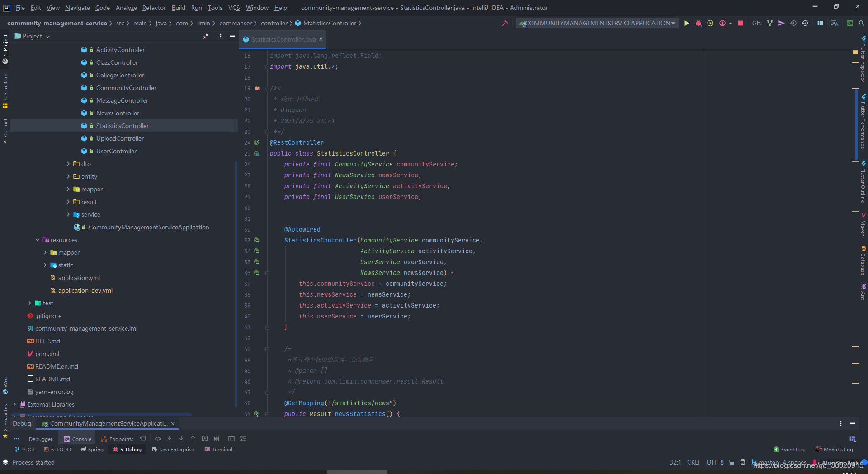Expand the test folder
The width and height of the screenshot is (868, 474).
coord(30,303)
